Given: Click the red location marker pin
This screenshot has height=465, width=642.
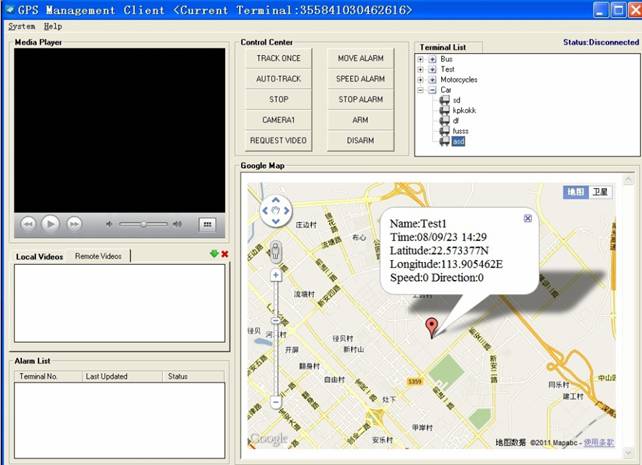Looking at the screenshot, I should pyautogui.click(x=431, y=328).
